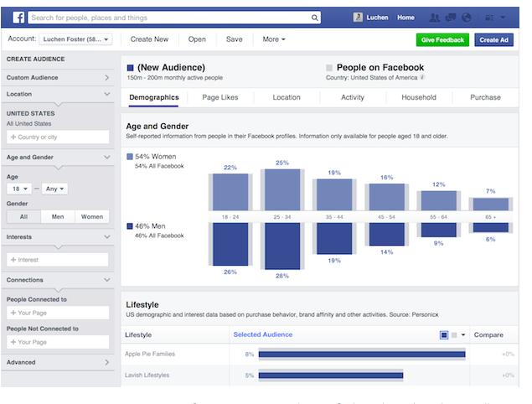This screenshot has height=404, width=532.
Task: Select Women gender option
Action: tap(92, 216)
